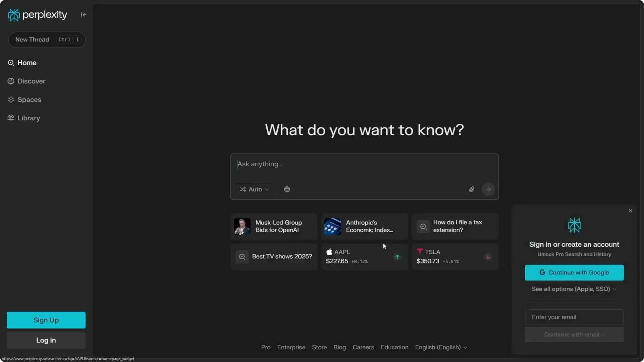Toggle the web search globe
This screenshot has height=362, width=644.
287,189
